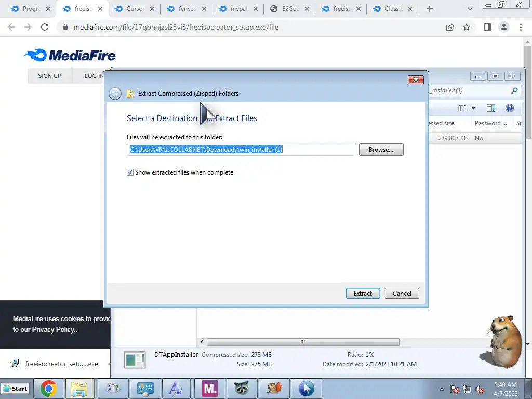The image size is (532, 399).
Task: Click the DTAppInstaller file thumbnail
Action: tap(135, 360)
